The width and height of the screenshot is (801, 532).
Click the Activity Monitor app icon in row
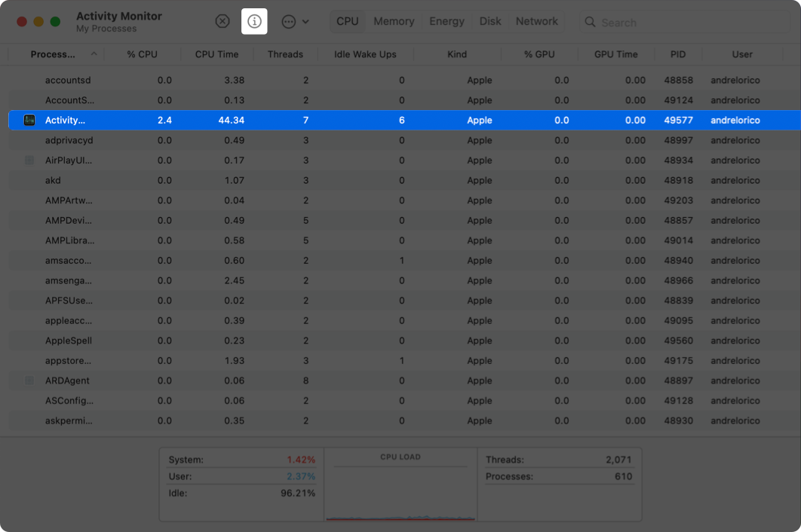(x=29, y=120)
